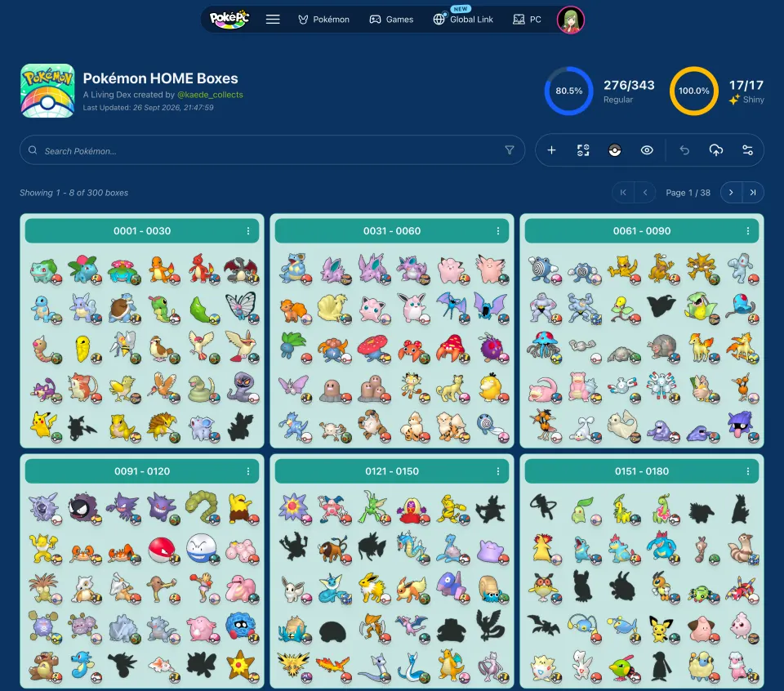Click the Pokémon HOME app icon
Viewport: 784px width, 691px height.
pos(47,91)
